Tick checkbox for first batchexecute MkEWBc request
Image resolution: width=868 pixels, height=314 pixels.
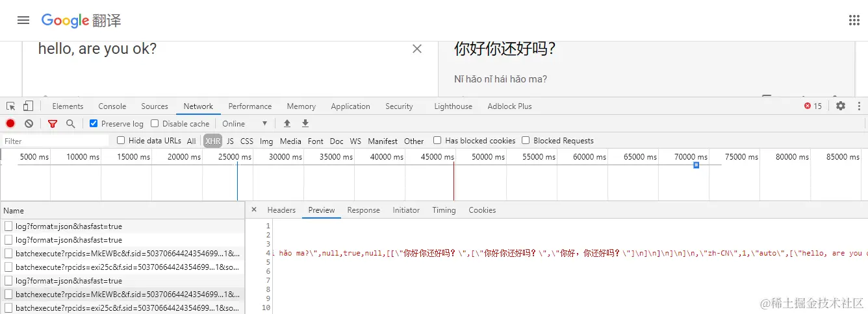point(8,254)
